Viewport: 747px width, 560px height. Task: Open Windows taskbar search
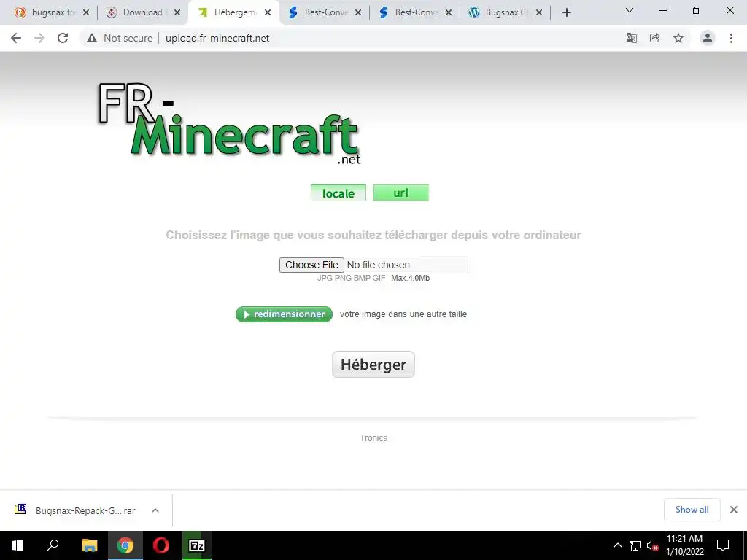point(53,545)
